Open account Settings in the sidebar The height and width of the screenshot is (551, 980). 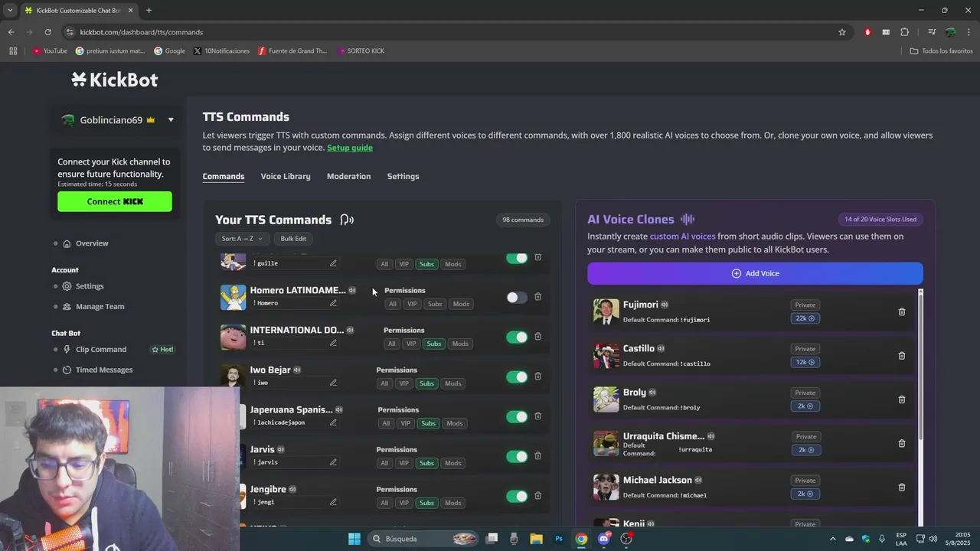click(x=90, y=286)
